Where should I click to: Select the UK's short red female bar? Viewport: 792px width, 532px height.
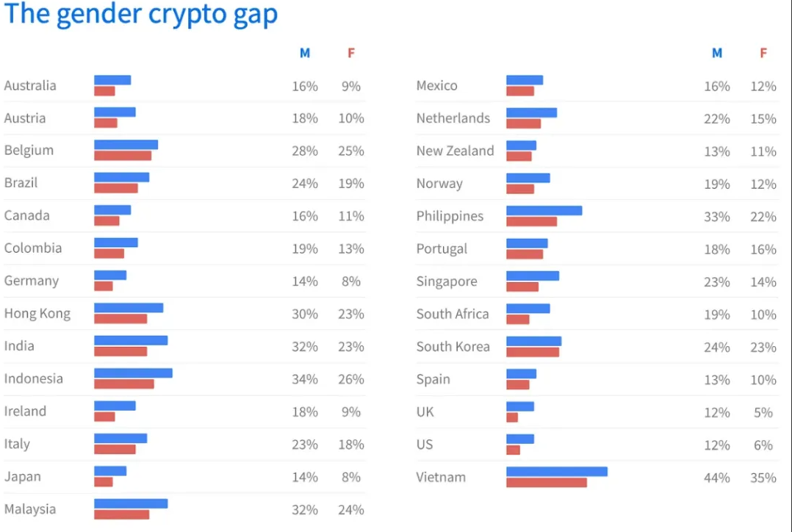coord(512,417)
